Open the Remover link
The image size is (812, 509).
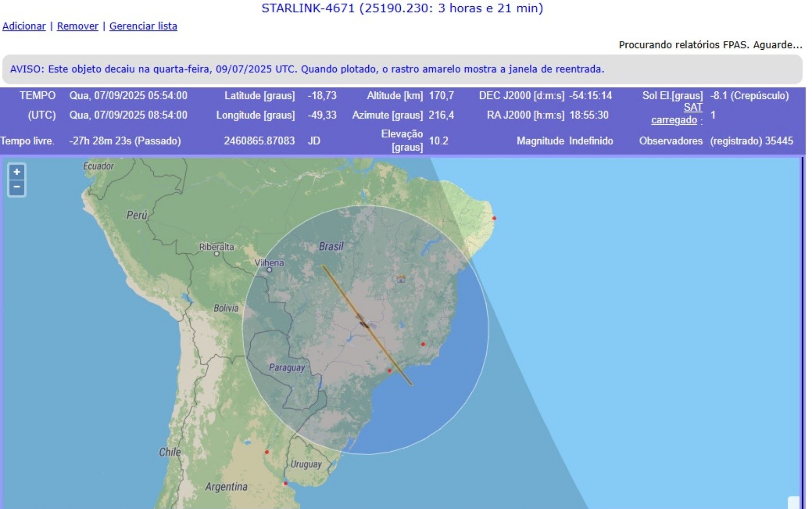[77, 26]
